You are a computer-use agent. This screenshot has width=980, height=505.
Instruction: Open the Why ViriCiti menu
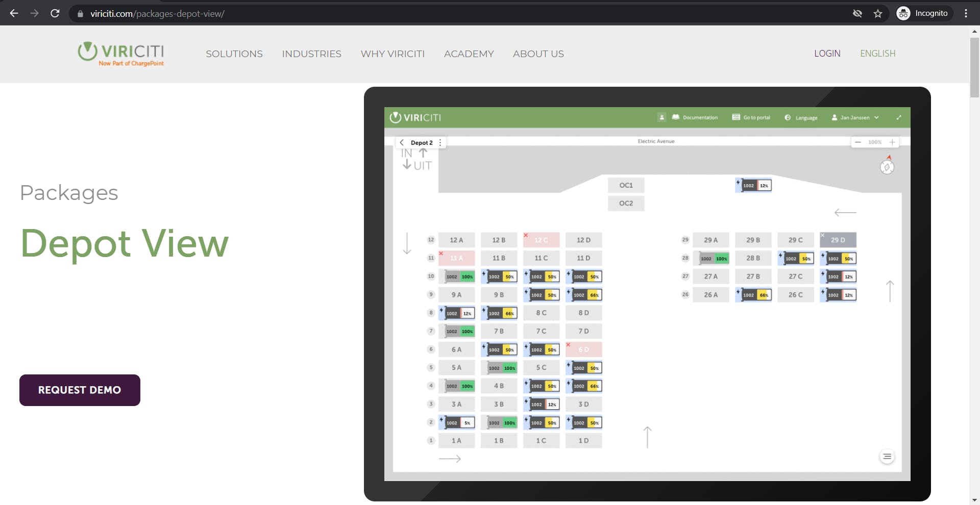(393, 54)
